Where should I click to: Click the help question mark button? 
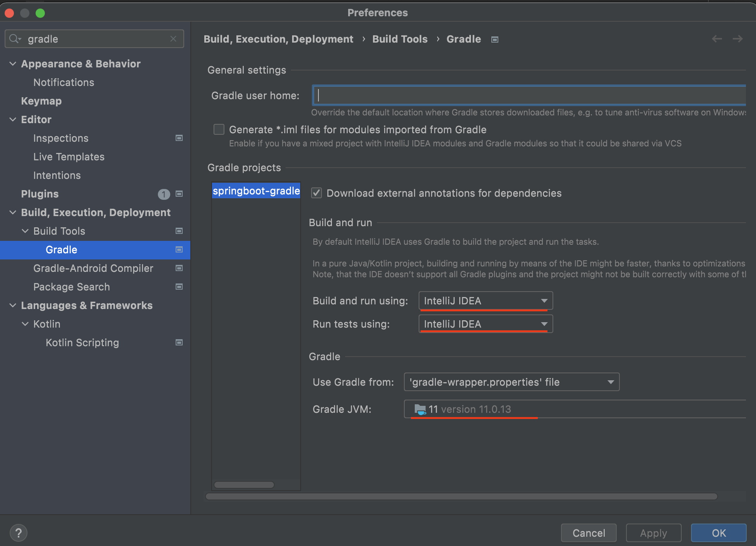tap(18, 533)
